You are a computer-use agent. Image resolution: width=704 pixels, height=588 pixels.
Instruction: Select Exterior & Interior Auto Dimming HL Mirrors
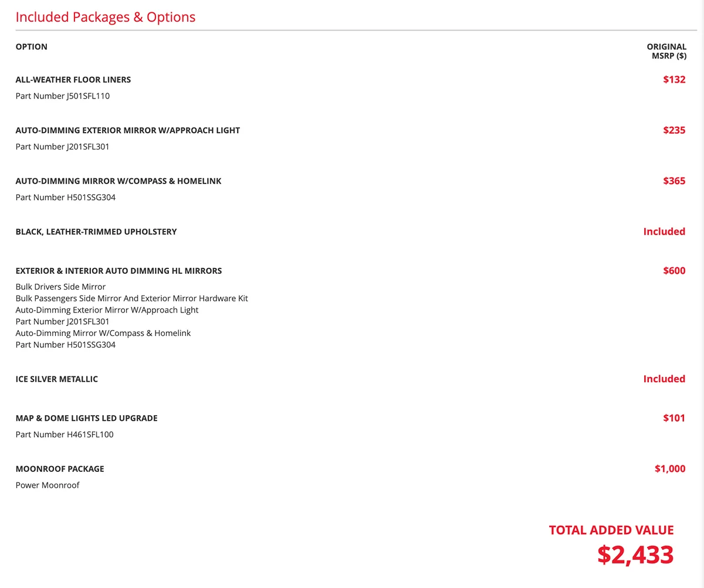coord(119,271)
